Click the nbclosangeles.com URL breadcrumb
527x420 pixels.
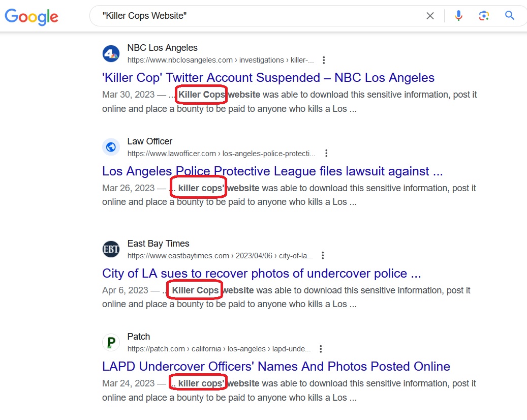221,60
